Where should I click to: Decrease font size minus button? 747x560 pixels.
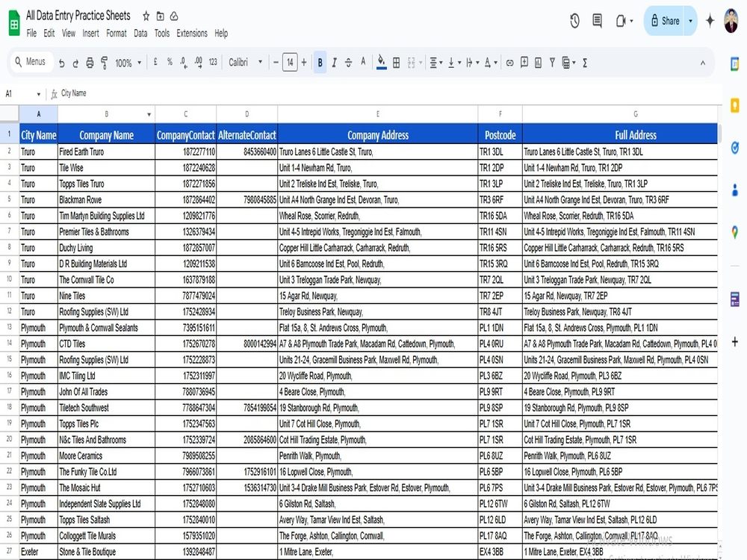[x=276, y=63]
